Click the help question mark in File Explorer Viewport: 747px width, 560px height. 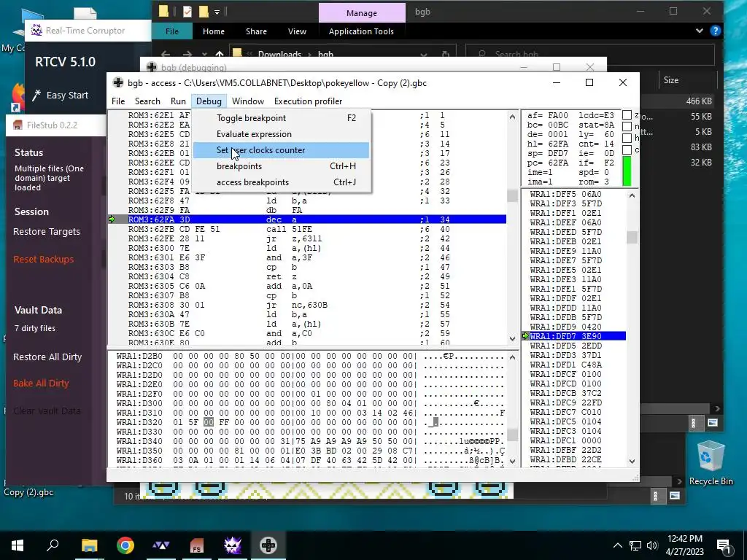(715, 31)
